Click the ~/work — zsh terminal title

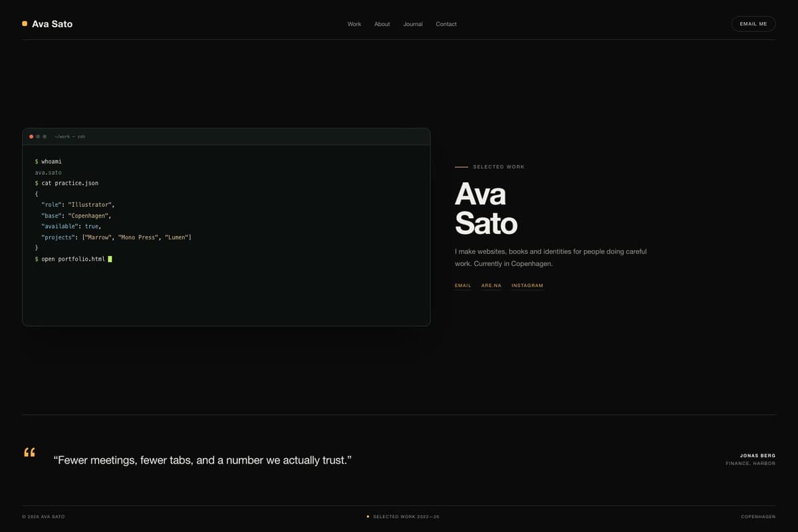click(x=70, y=136)
